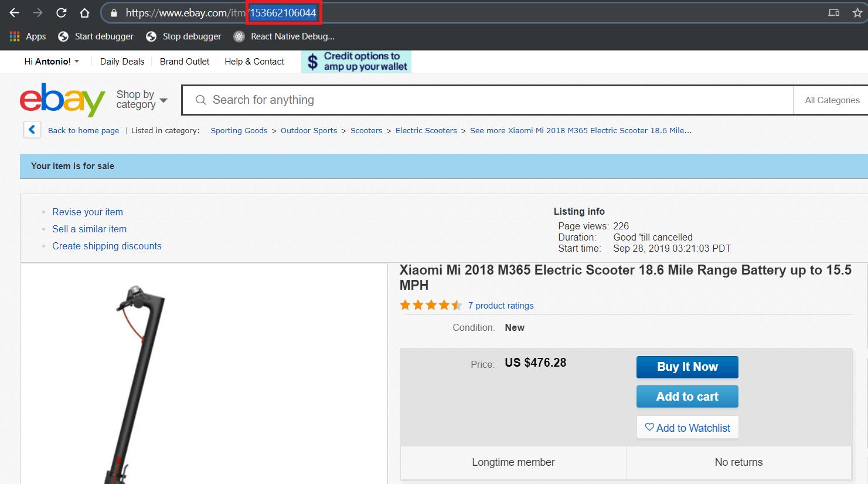Viewport: 868px width, 484px height.
Task: Go back using the browser back arrow
Action: point(15,12)
